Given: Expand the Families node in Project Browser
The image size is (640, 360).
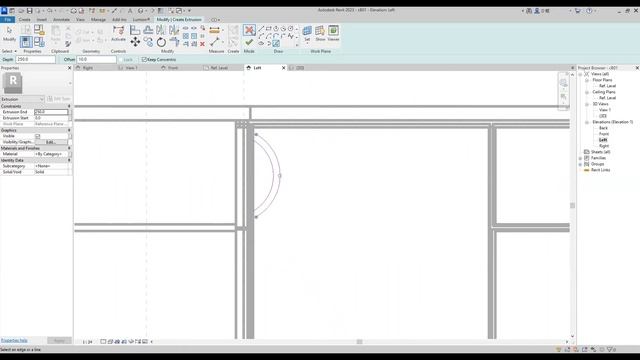Looking at the screenshot, I should pos(580,158).
